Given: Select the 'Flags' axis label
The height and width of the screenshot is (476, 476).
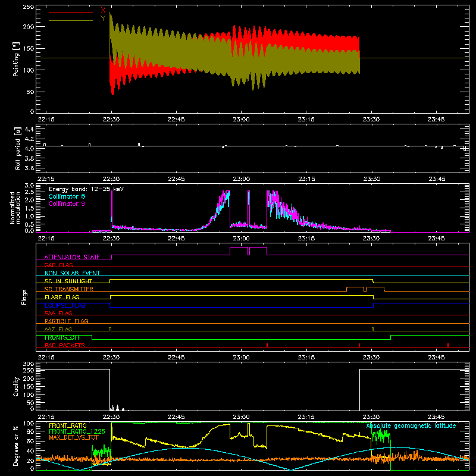Looking at the screenshot, I should [24, 297].
